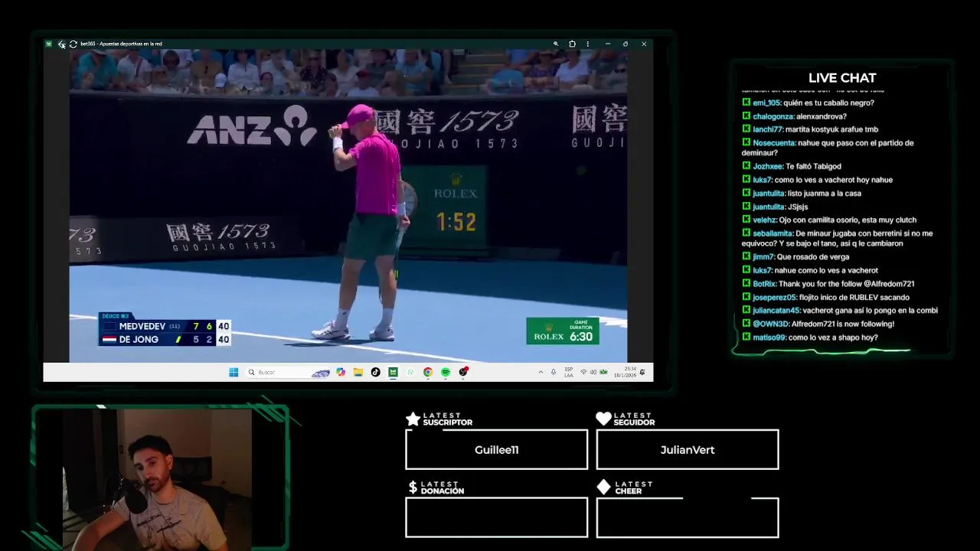Image resolution: width=980 pixels, height=551 pixels.
Task: Open the extensions puzzle icon
Action: 572,44
